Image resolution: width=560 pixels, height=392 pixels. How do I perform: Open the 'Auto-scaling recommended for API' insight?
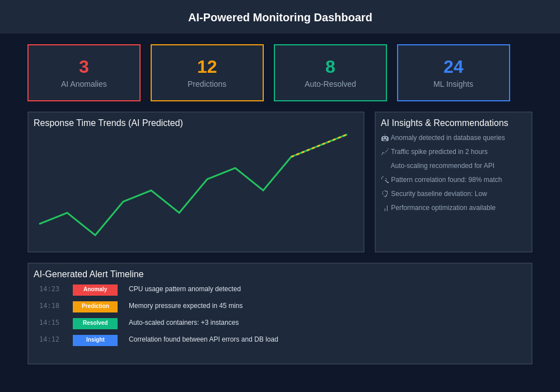pyautogui.click(x=442, y=166)
